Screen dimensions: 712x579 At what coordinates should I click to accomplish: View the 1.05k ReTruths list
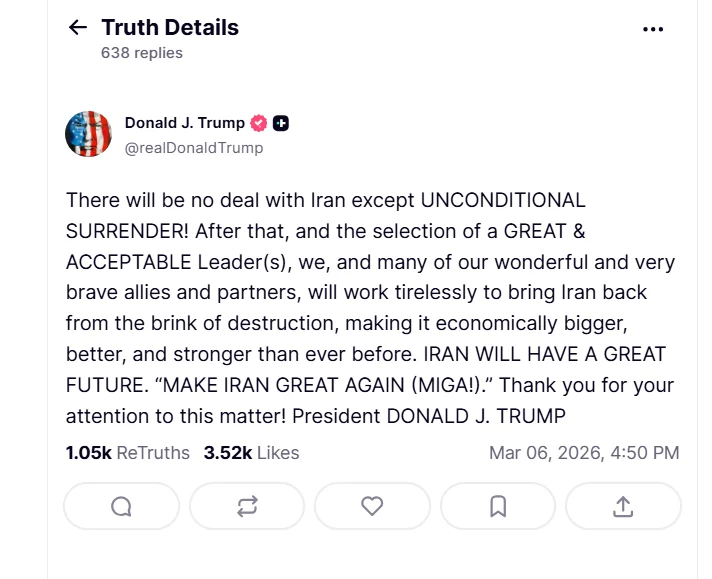[128, 453]
